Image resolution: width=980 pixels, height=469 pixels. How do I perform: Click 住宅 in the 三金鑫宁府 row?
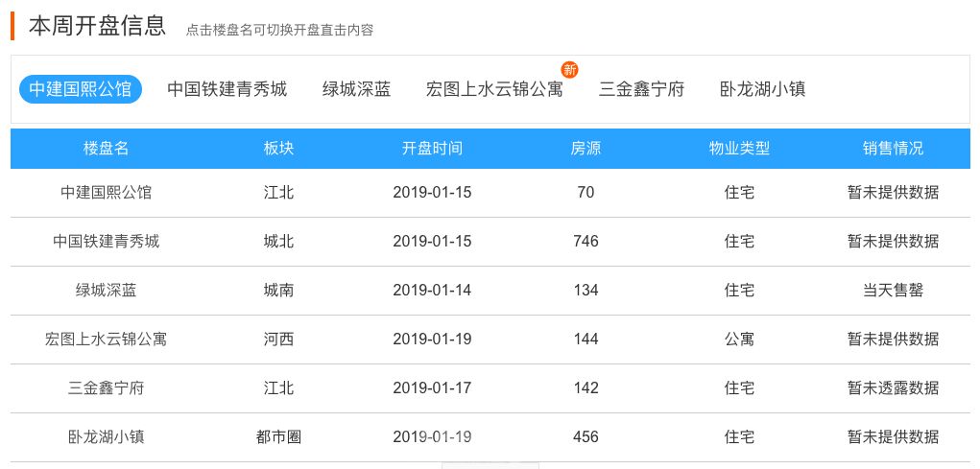coord(739,387)
